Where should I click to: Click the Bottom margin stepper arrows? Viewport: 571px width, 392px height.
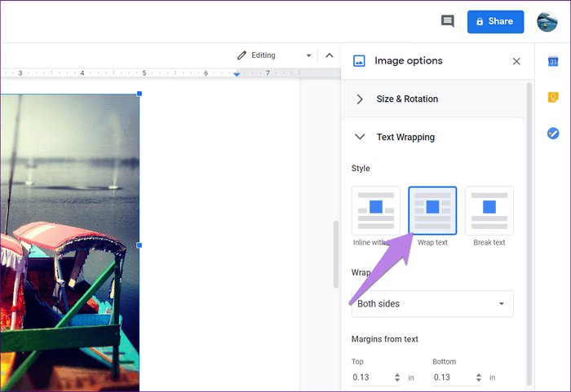tap(479, 377)
